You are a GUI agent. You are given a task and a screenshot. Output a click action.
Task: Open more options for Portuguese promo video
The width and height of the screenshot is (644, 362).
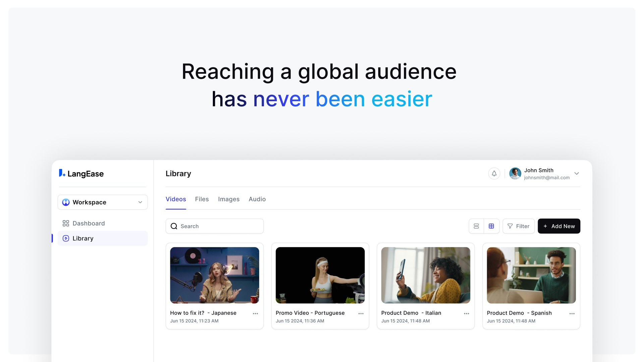pyautogui.click(x=361, y=314)
